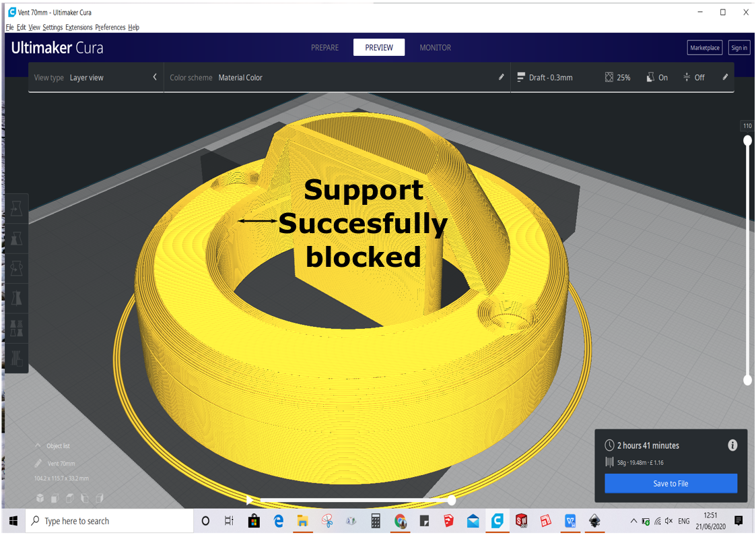
Task: Click the 58g · 19.48m · £1.16 material estimate
Action: [x=640, y=462]
